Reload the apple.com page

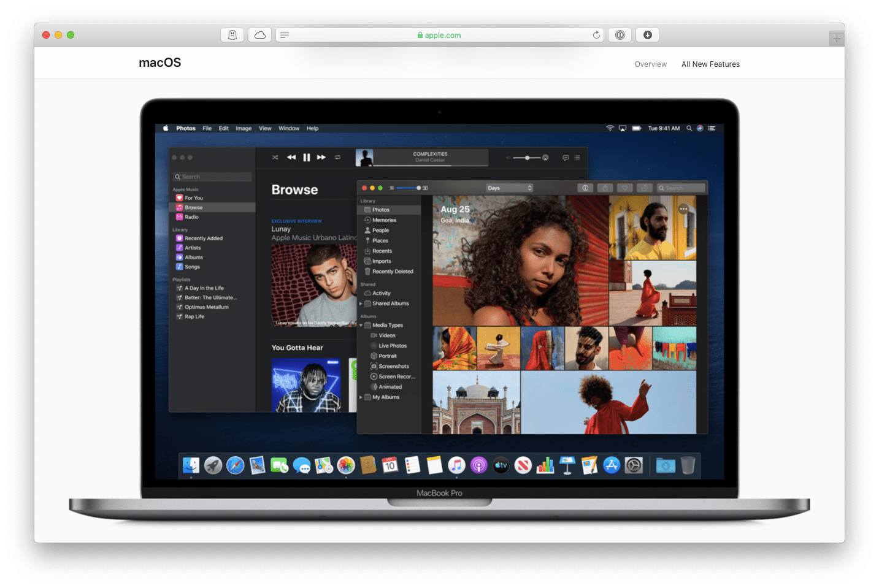pyautogui.click(x=596, y=35)
